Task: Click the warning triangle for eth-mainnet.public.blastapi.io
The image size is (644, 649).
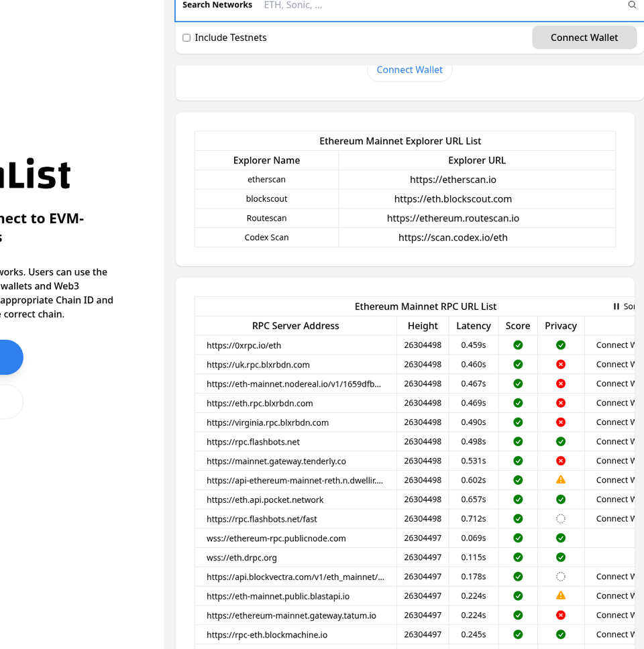Action: coord(561,595)
